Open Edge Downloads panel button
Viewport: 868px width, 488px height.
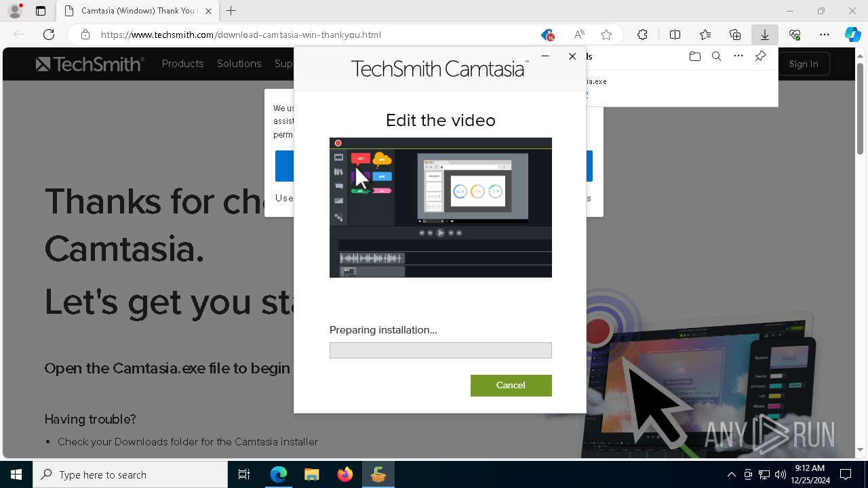(764, 35)
